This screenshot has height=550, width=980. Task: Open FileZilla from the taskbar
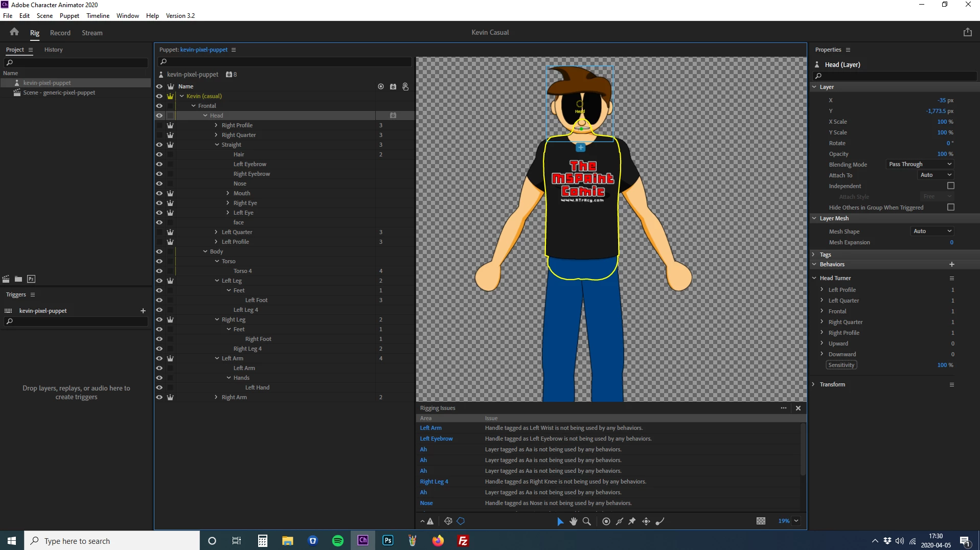pos(463,541)
